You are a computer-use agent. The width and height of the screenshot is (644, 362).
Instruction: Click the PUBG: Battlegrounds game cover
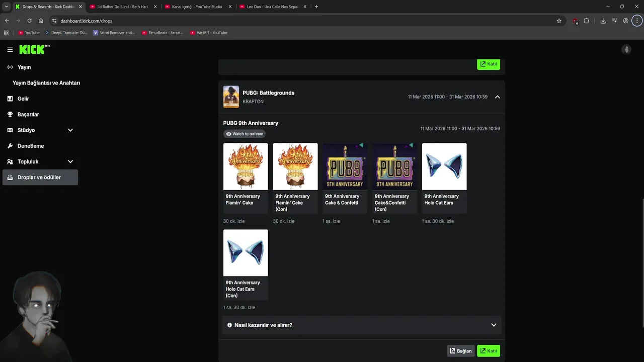point(231,97)
